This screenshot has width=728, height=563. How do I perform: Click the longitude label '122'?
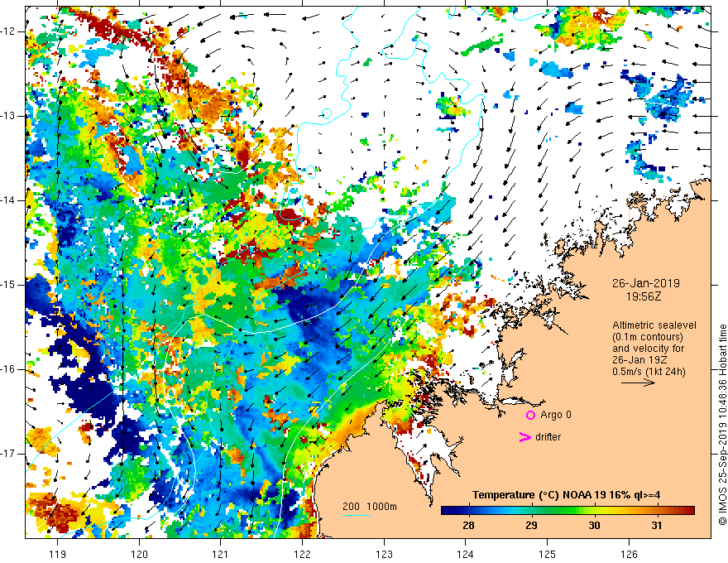pos(302,554)
